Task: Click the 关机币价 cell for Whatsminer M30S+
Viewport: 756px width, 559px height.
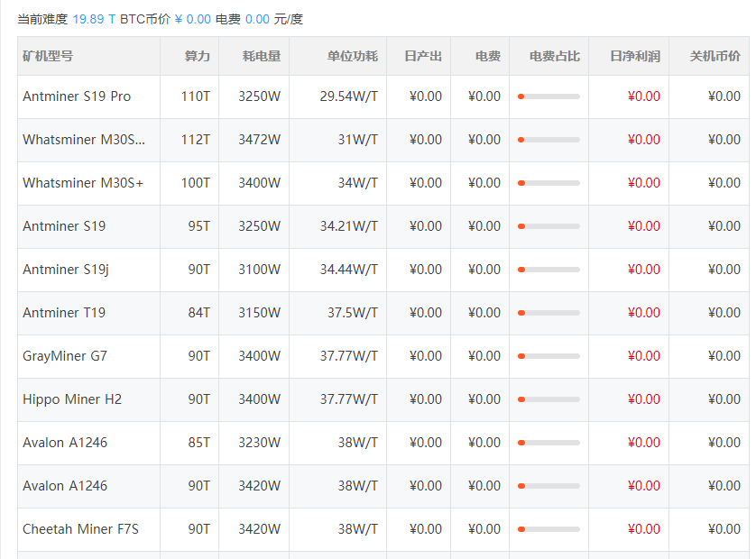Action: pos(723,183)
